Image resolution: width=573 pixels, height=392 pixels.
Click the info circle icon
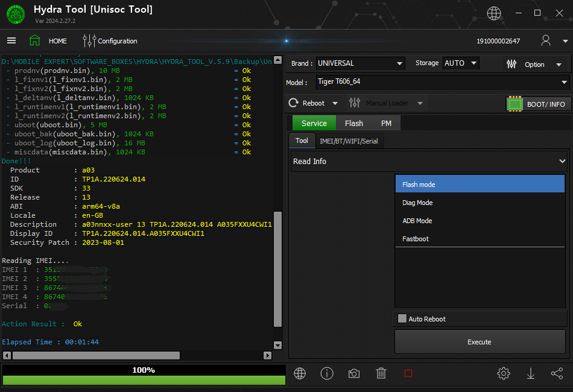point(327,373)
